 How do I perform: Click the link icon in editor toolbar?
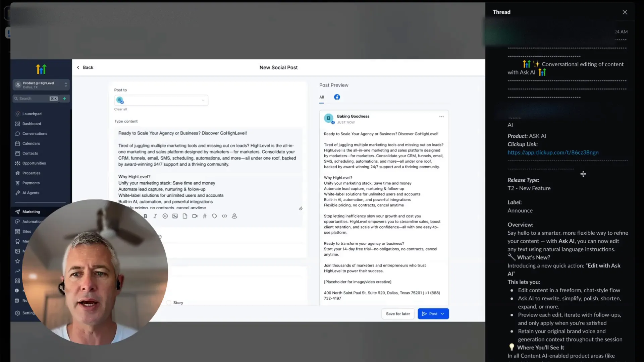coord(224,216)
